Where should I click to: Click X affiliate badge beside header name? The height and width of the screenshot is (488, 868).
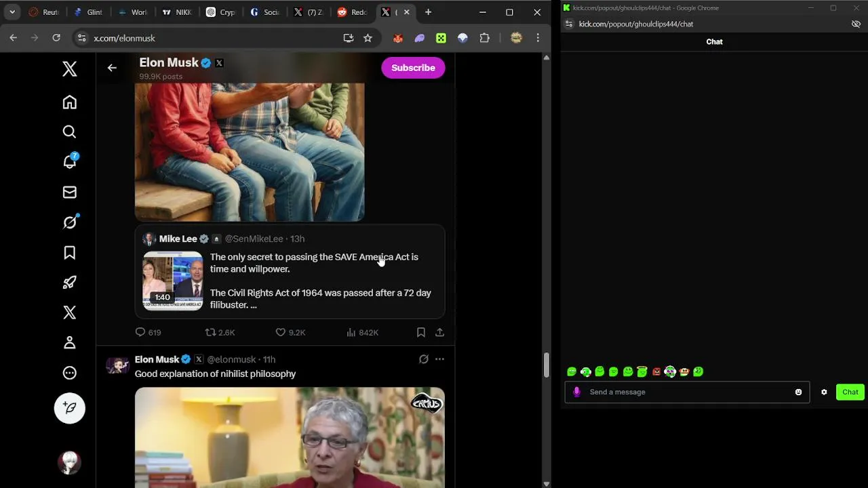[219, 63]
